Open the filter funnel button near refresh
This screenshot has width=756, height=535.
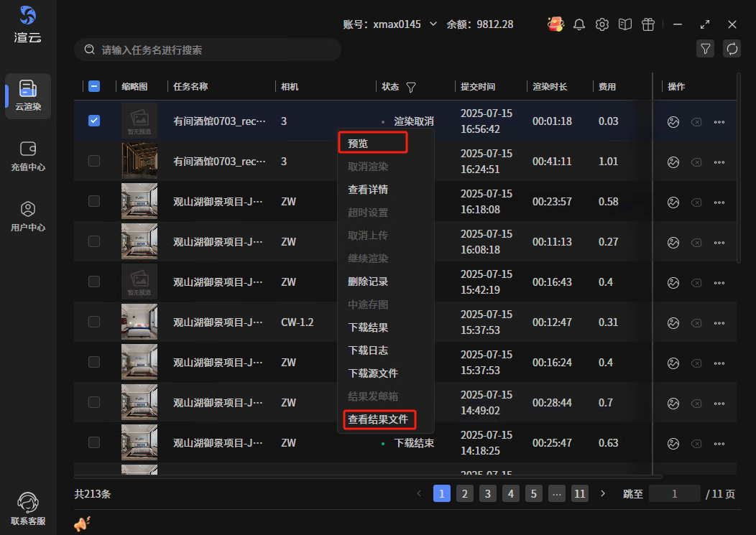click(x=706, y=49)
